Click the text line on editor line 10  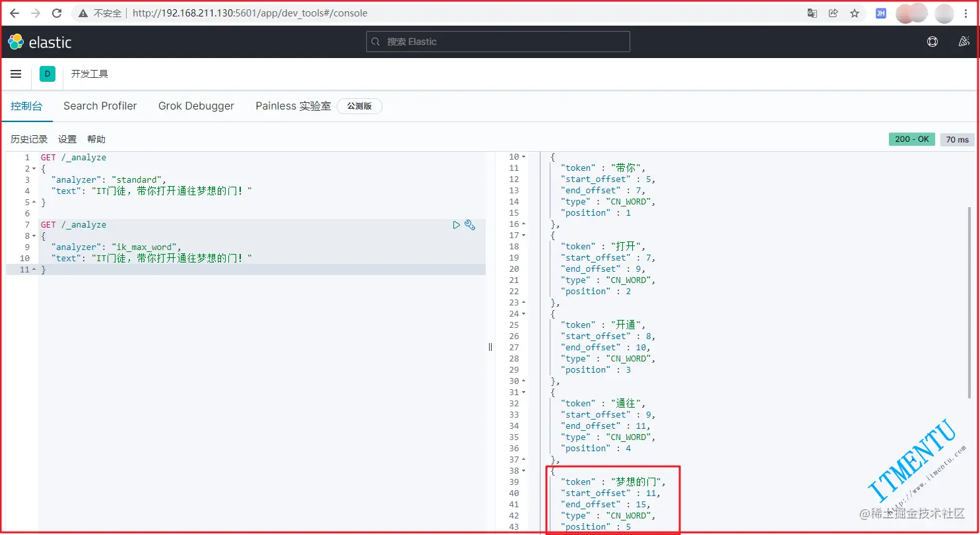(152, 259)
